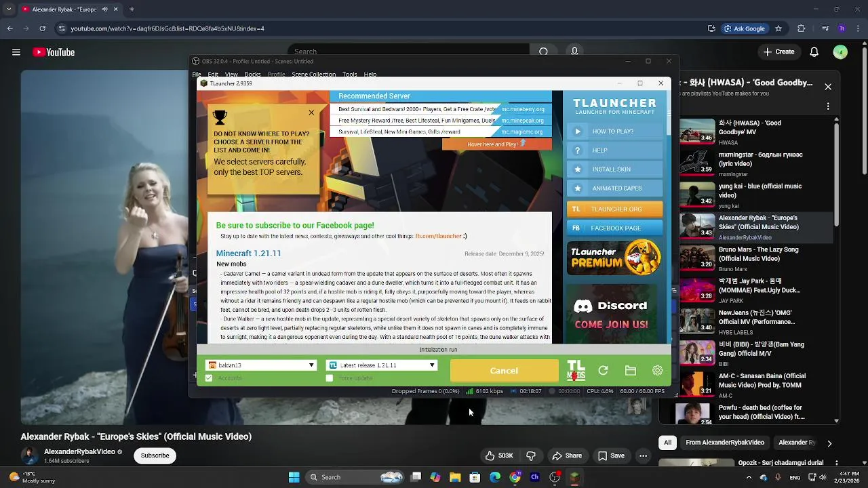Screen dimensions: 868x488
Task: Click the TLauncher Premium banner
Action: coord(614,258)
